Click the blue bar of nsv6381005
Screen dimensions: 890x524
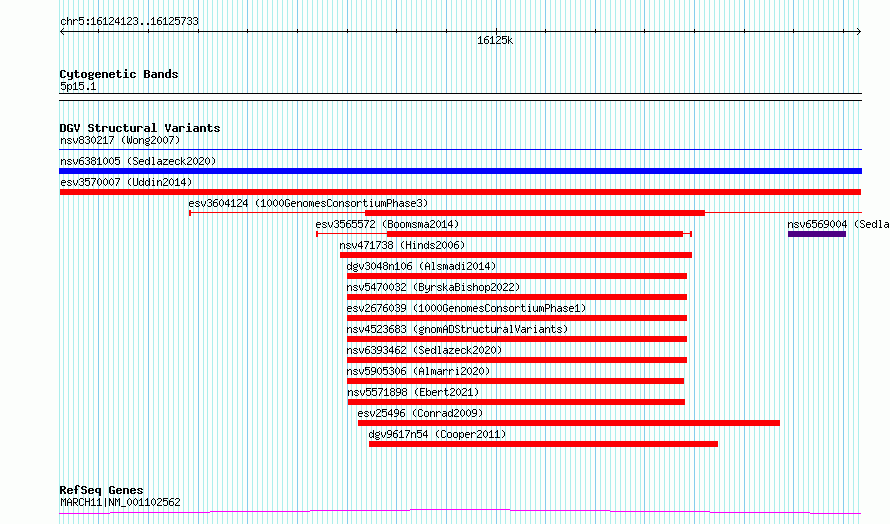coord(460,171)
